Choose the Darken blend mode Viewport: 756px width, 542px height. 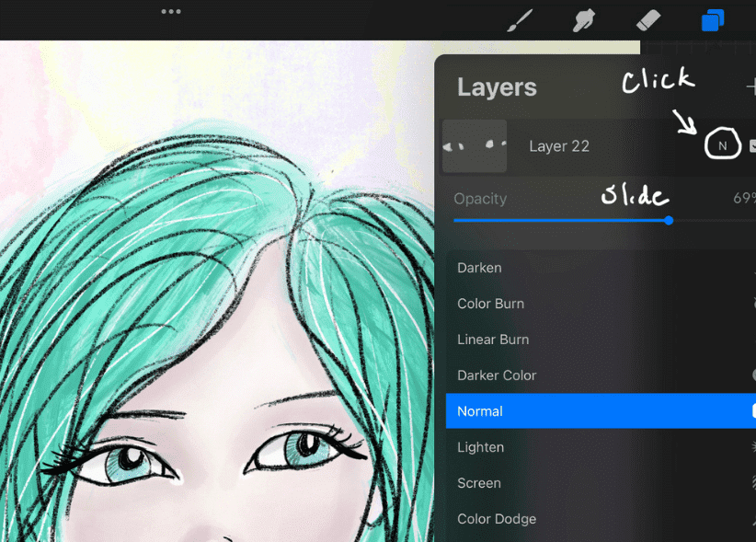[x=480, y=268]
